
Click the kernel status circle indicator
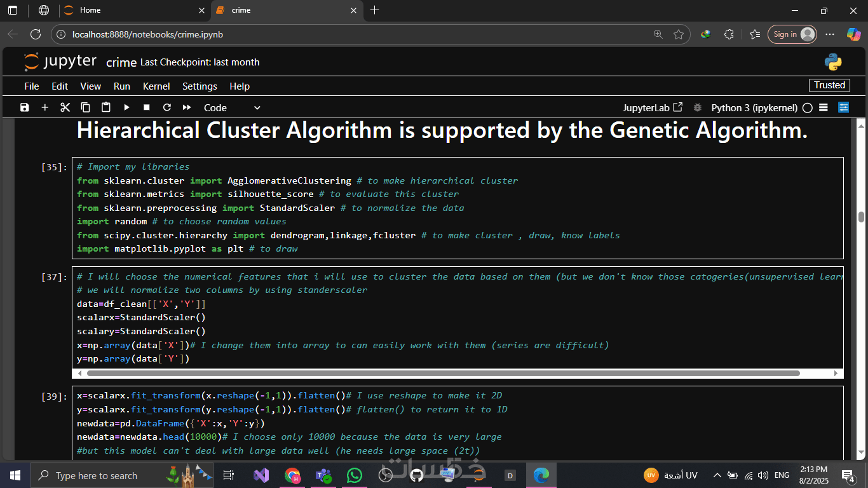[x=808, y=108]
